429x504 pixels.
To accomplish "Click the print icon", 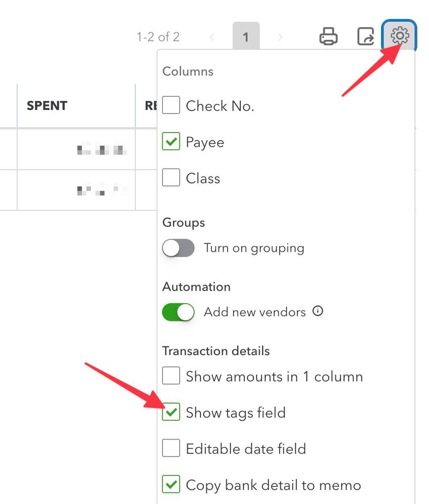I will [x=329, y=37].
